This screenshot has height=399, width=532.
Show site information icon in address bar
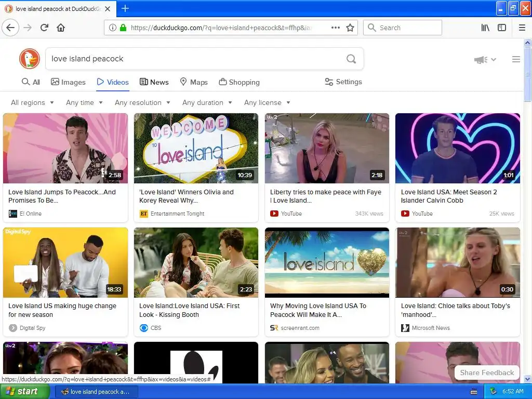point(113,28)
